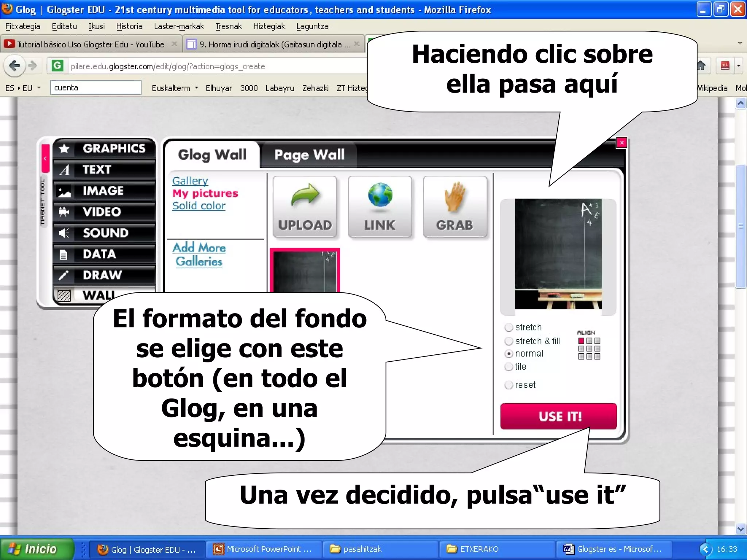
Task: Select the stretch & fill option
Action: click(x=508, y=341)
